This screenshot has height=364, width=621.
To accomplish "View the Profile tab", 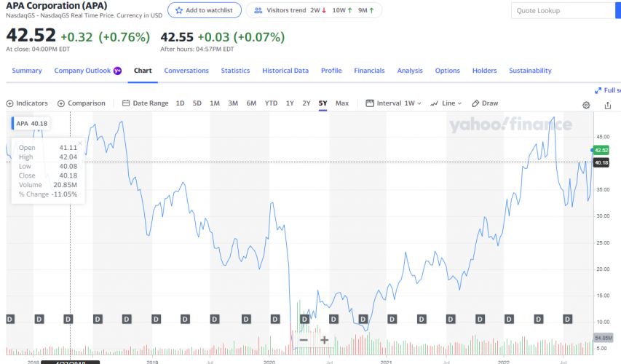I will coord(331,71).
